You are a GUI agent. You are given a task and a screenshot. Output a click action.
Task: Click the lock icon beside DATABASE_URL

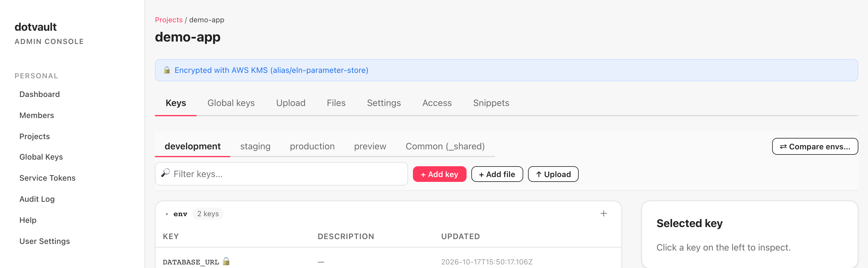coord(226,261)
